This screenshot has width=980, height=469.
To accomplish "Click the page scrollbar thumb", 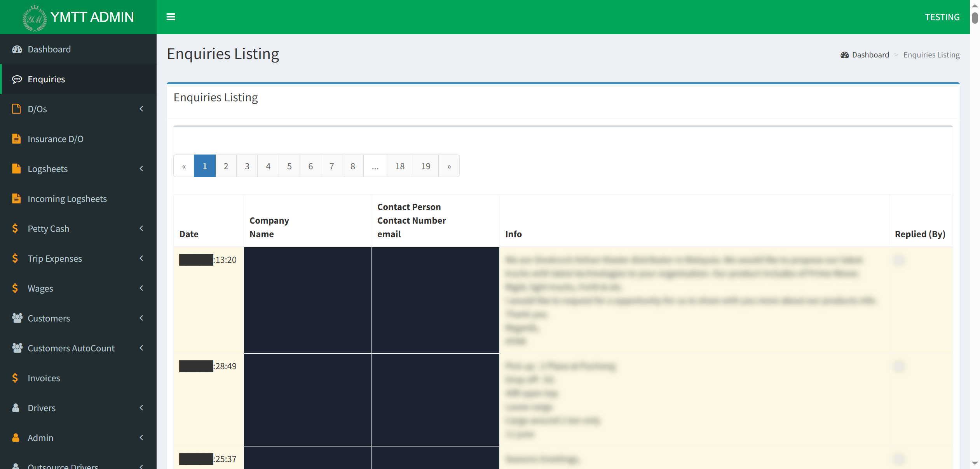I will point(975,18).
